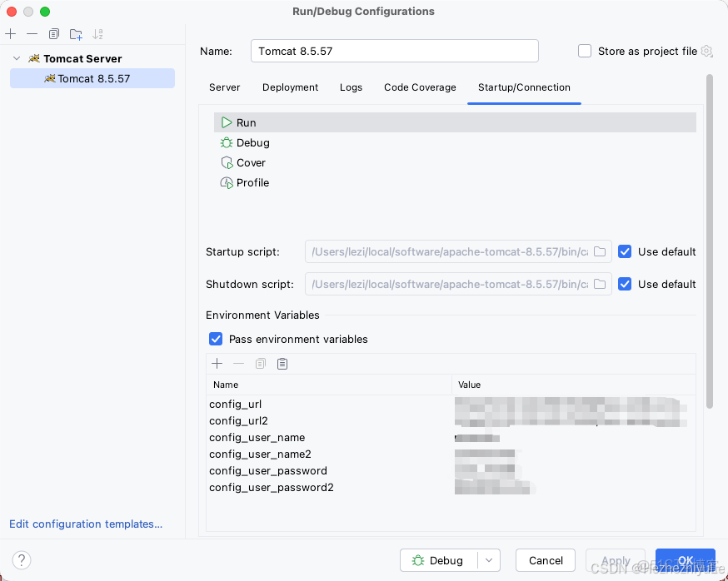Copy the selected Tomcat configuration
728x581 pixels.
[x=52, y=34]
